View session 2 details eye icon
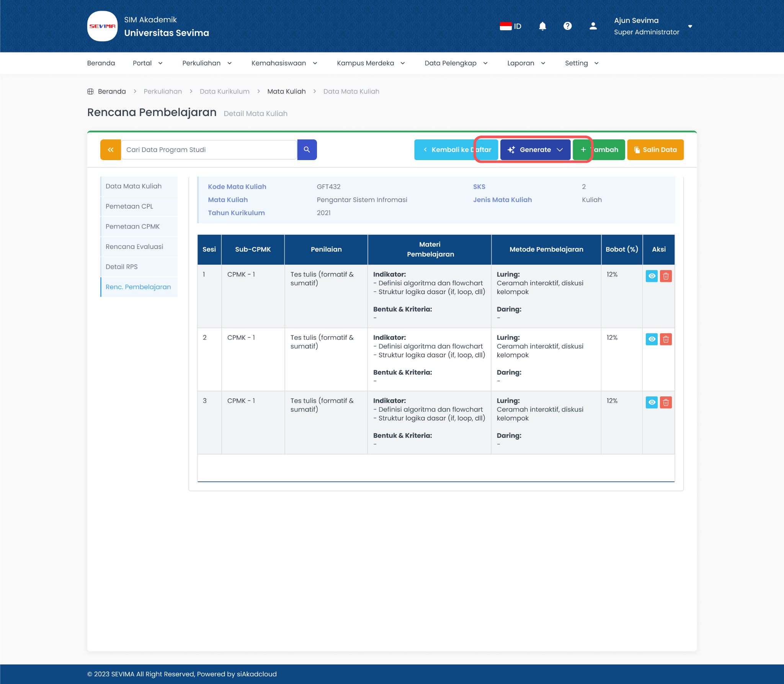This screenshot has width=784, height=684. pos(652,339)
